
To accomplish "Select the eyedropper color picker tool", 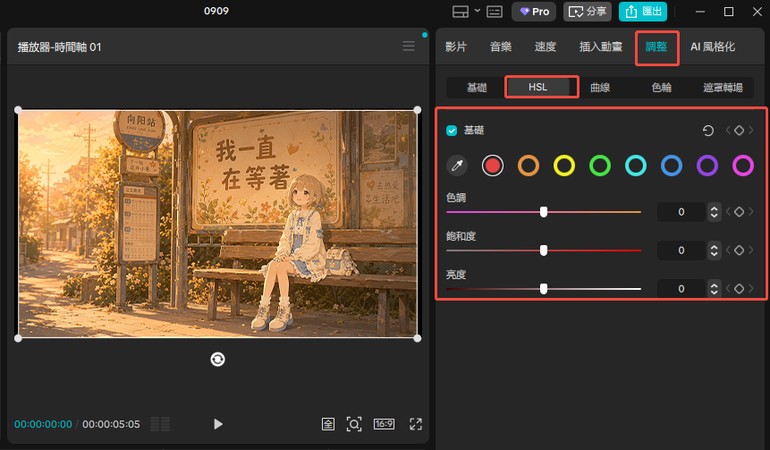I will pos(457,166).
